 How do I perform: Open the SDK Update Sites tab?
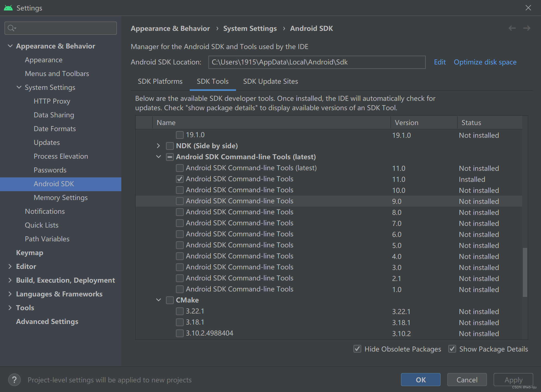pyautogui.click(x=270, y=82)
